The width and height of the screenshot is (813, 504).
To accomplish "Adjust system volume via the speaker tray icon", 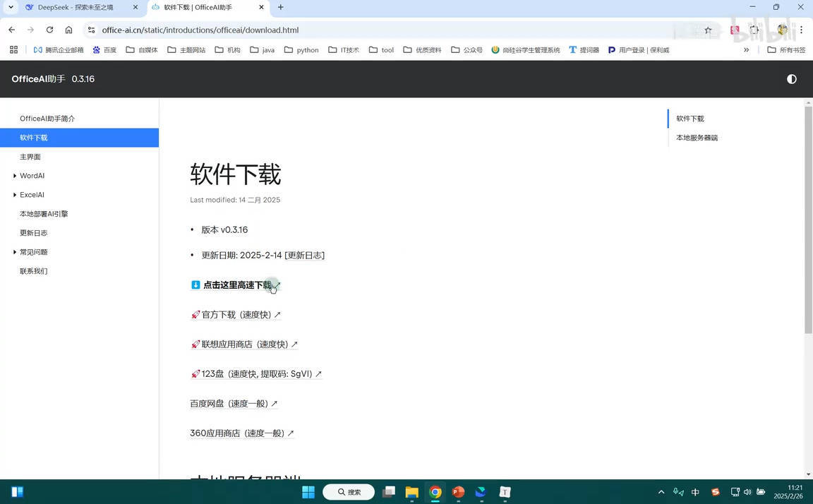I will [747, 492].
